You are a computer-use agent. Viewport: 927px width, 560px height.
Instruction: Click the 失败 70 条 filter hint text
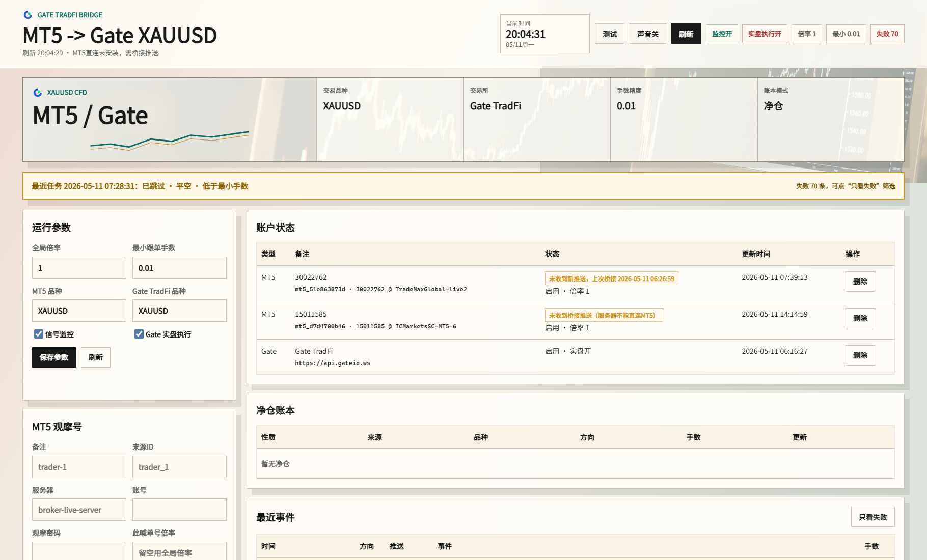point(846,186)
